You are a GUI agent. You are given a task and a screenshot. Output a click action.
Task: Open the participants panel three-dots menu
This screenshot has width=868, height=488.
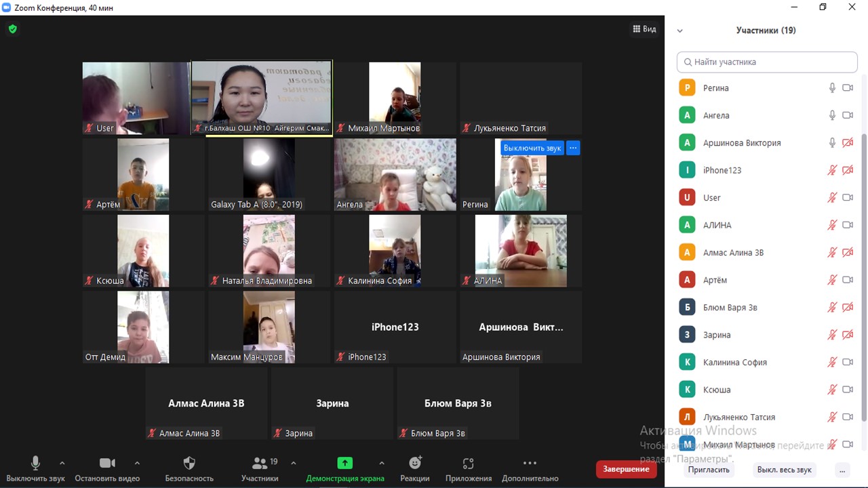pos(842,470)
